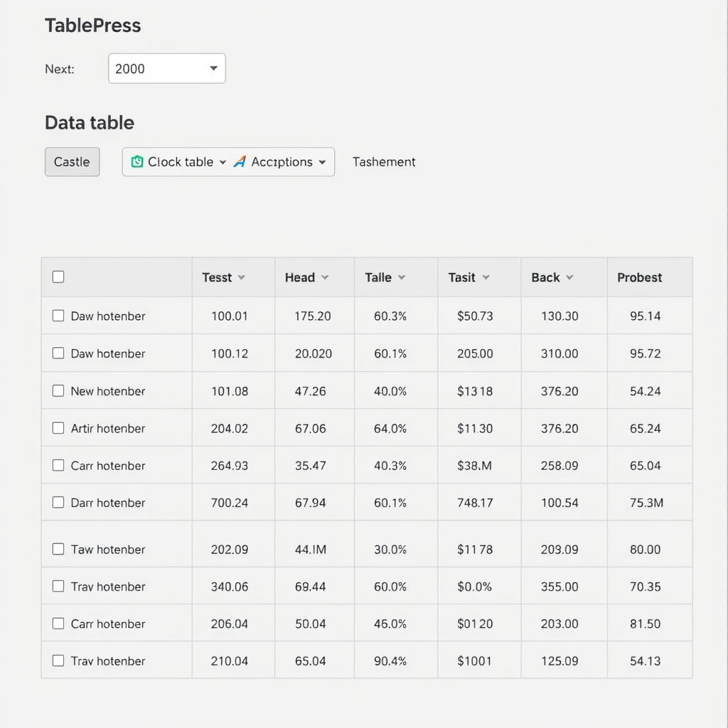Click the cell value 30.0%
This screenshot has height=728, width=728.
tap(390, 550)
